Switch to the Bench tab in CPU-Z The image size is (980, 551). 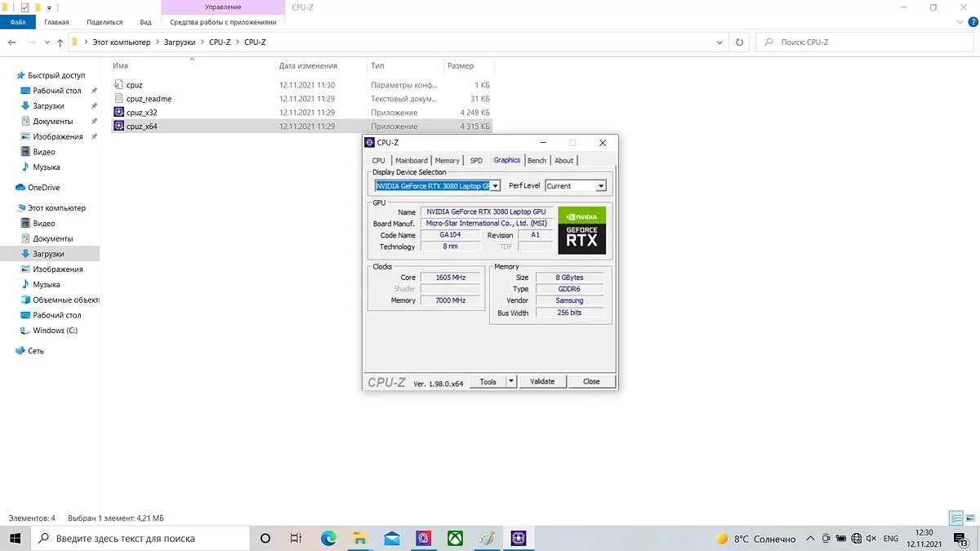tap(537, 161)
